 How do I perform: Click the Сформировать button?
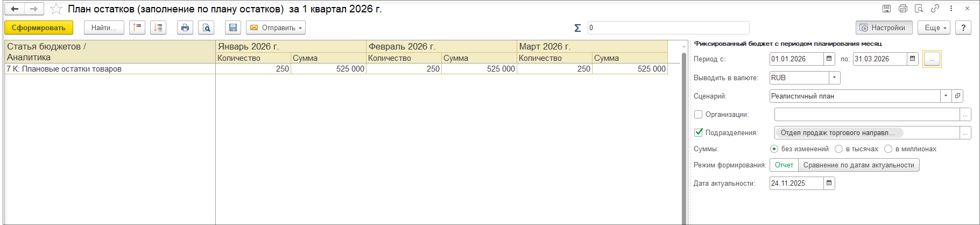click(39, 27)
